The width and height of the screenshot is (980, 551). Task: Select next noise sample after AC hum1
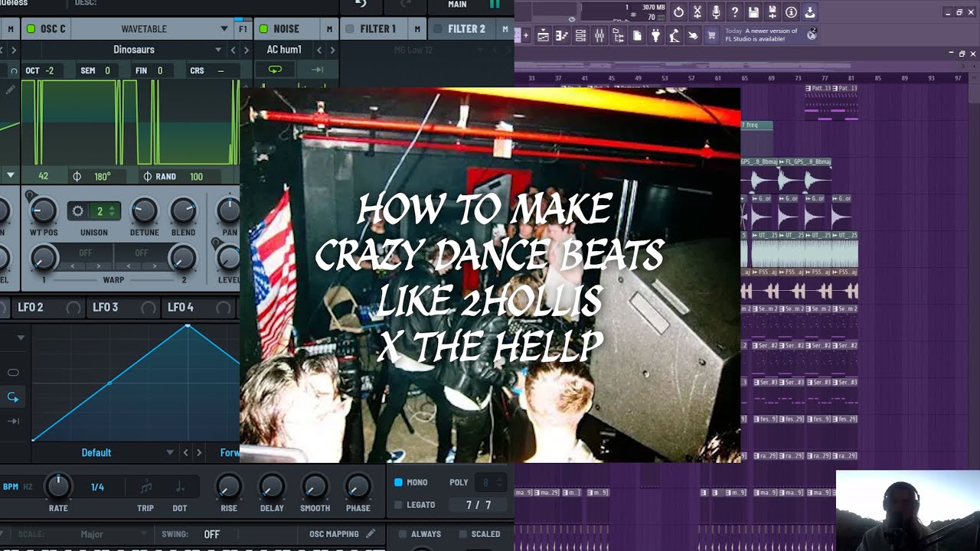point(332,50)
